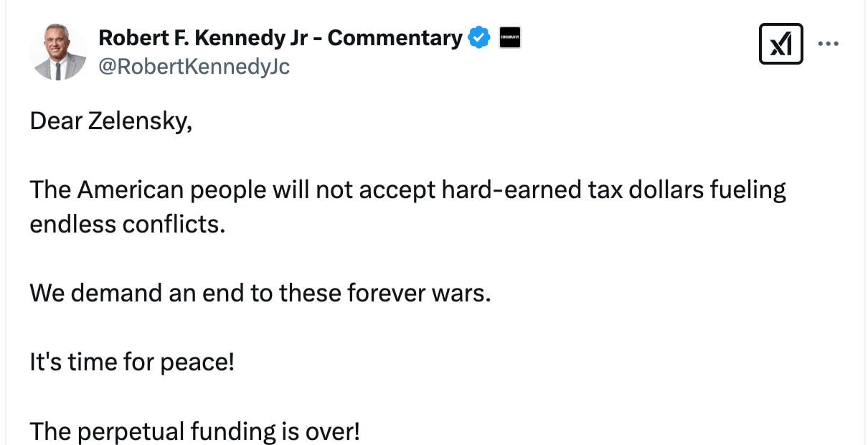This screenshot has width=868, height=445.
Task: Click the "It's time for peace!" line
Action: pyautogui.click(x=132, y=362)
